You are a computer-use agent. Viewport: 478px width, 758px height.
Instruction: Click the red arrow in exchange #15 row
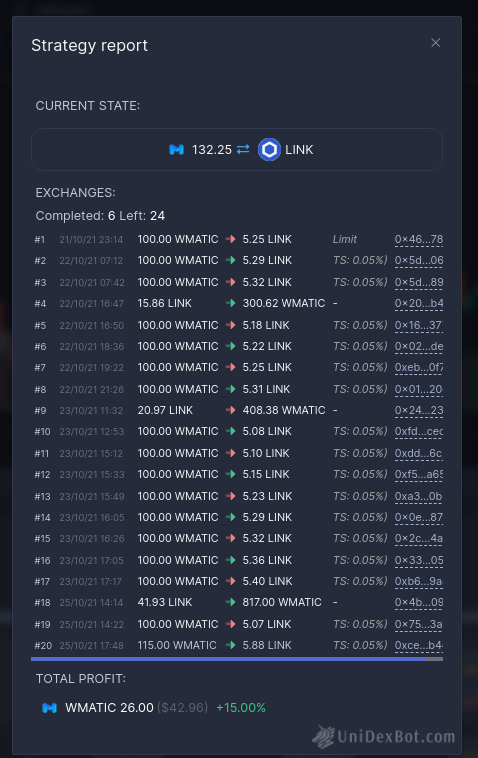231,538
